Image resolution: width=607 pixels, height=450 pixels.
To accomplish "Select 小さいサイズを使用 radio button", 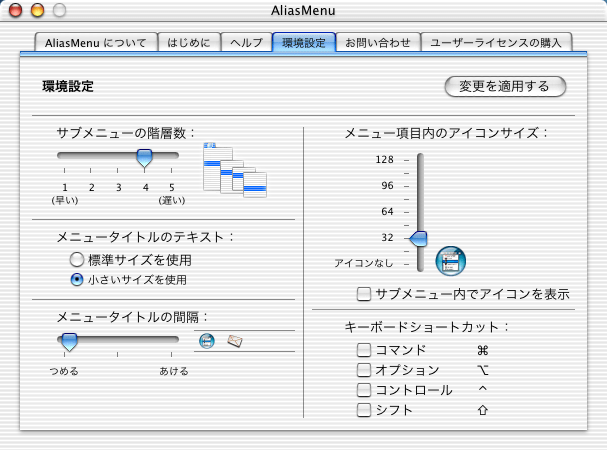I will [77, 279].
